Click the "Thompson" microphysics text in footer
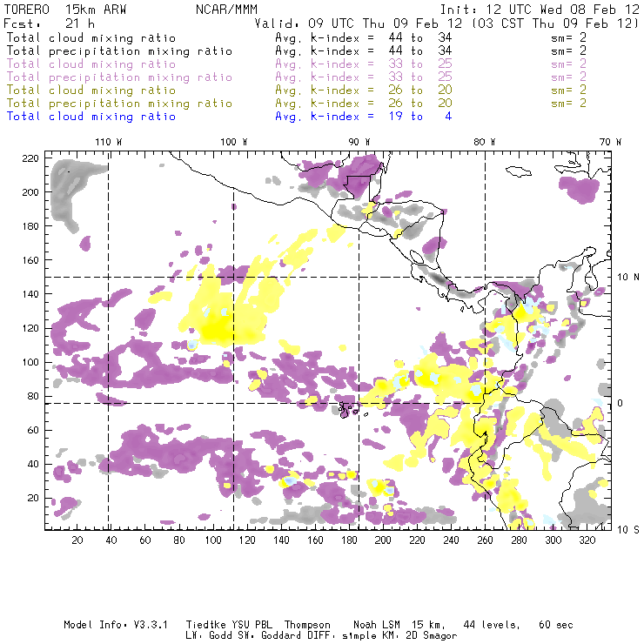644x644 pixels. (307, 625)
